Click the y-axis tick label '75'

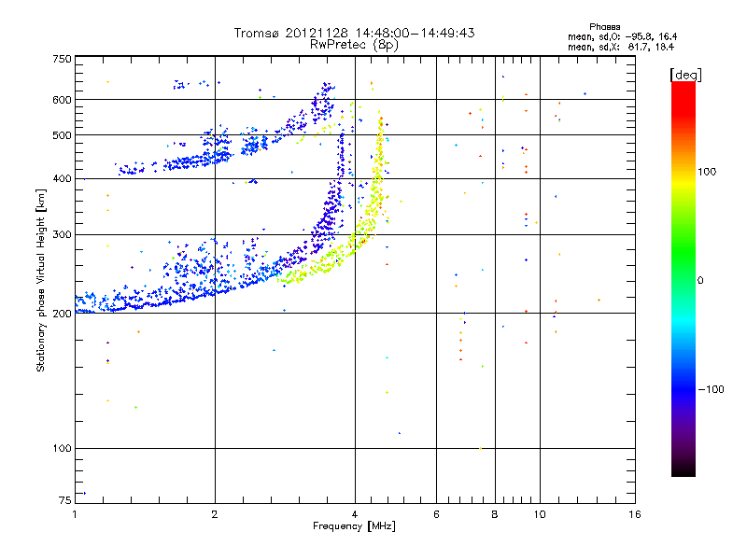pos(65,500)
